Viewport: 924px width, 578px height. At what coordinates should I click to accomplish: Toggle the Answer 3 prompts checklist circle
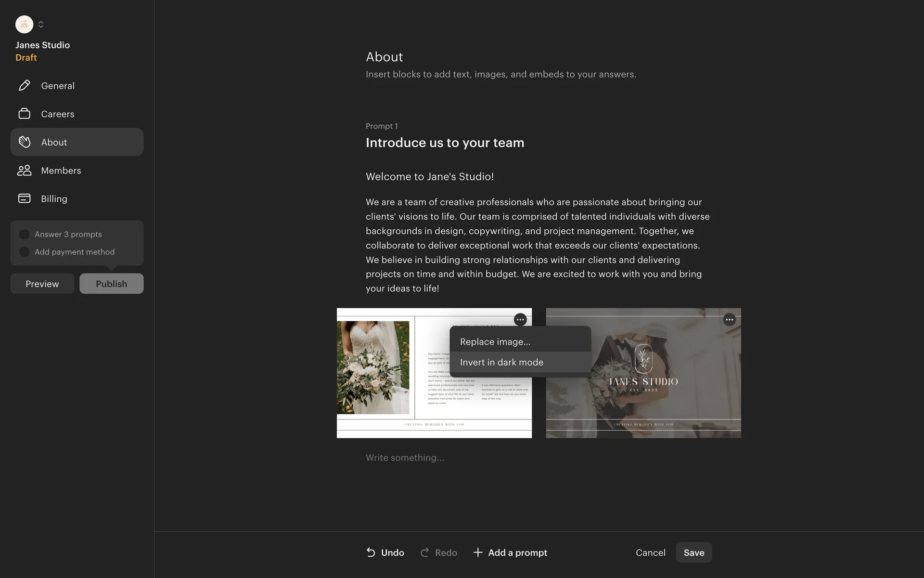(x=24, y=235)
